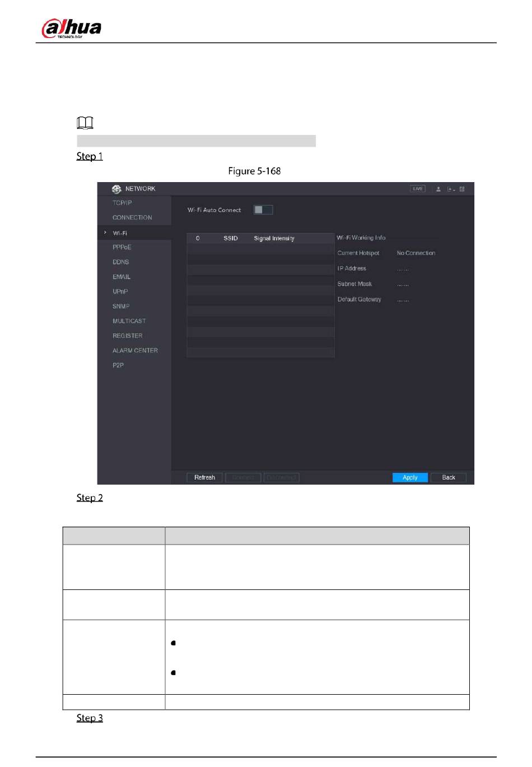Click the 'Default Gateway' label
This screenshot has width=532, height=767.
tap(360, 299)
